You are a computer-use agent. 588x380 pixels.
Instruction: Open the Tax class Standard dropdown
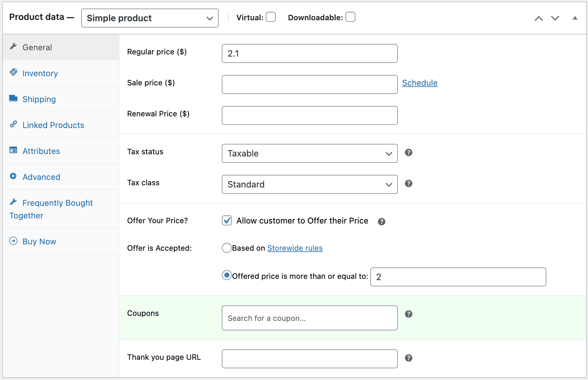point(309,184)
